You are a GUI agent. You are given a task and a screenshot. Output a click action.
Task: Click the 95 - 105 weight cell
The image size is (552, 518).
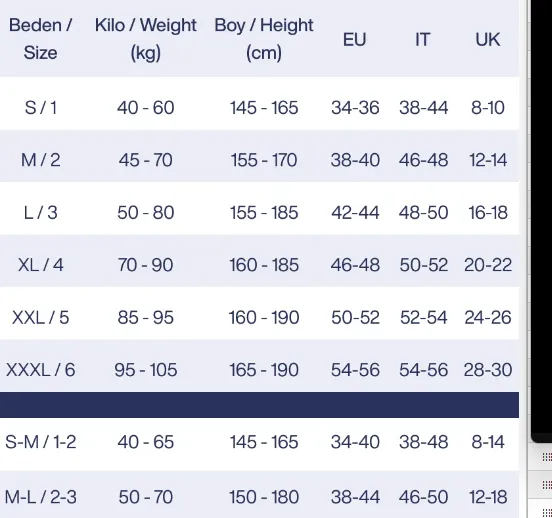[x=145, y=370]
